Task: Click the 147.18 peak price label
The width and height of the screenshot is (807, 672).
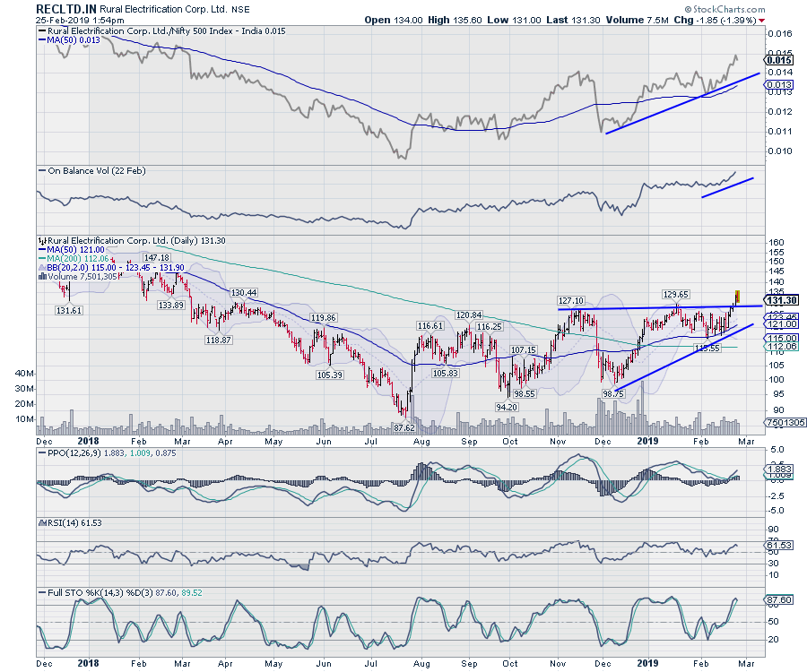Action: click(156, 257)
